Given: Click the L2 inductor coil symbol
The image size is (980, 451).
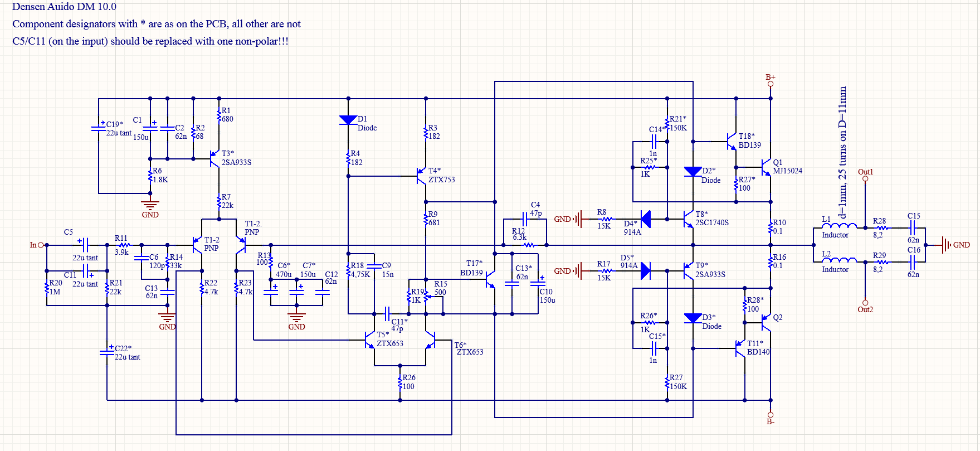Looking at the screenshot, I should (839, 260).
